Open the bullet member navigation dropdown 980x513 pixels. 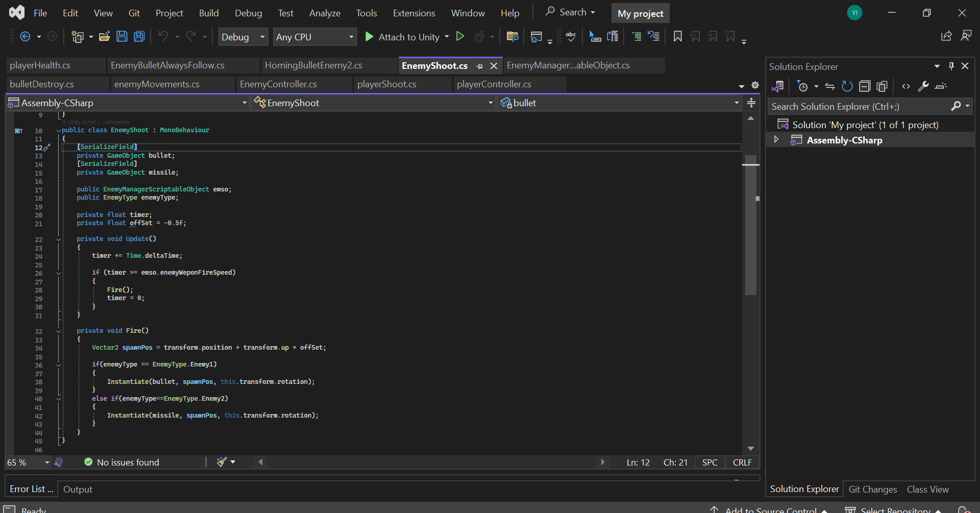(x=620, y=103)
